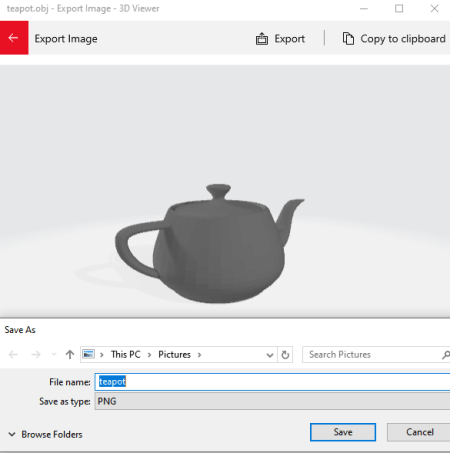The image size is (450, 453).
Task: Click the teapot model preview image
Action: [x=210, y=243]
